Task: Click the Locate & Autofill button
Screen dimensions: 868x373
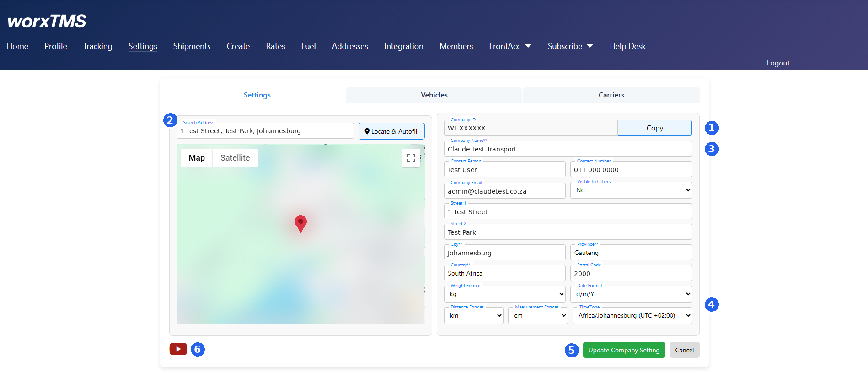Action: coord(391,131)
